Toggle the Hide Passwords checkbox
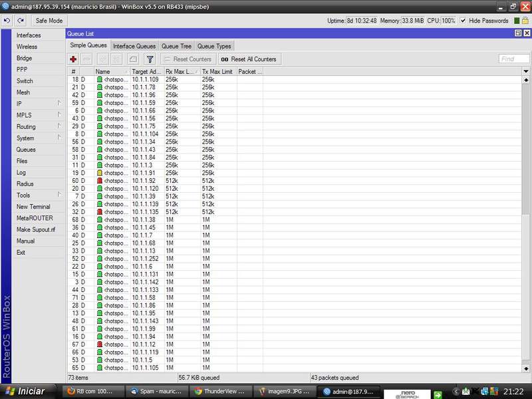532x399 pixels. point(463,21)
